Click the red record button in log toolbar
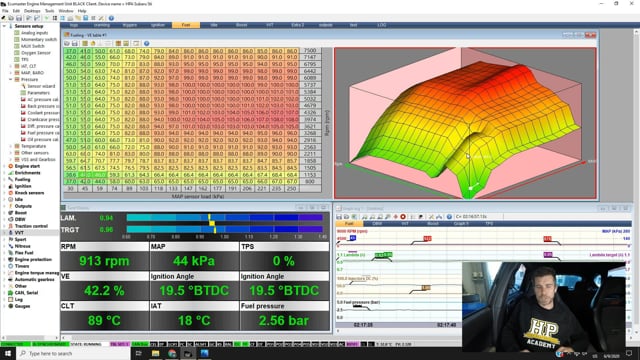 (403, 217)
